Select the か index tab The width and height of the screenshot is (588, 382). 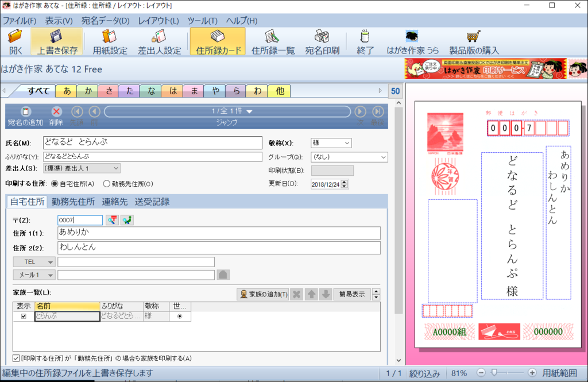pos(88,91)
